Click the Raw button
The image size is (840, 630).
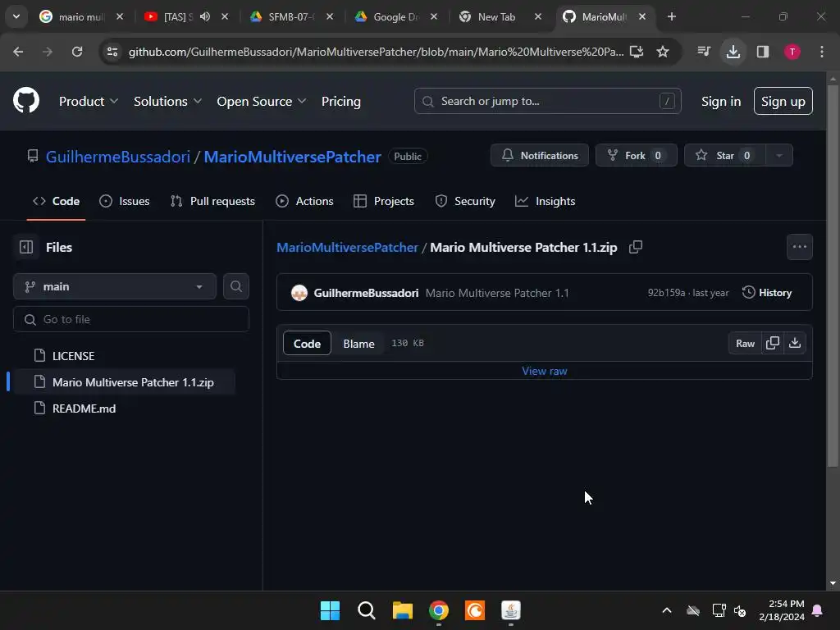coord(745,344)
